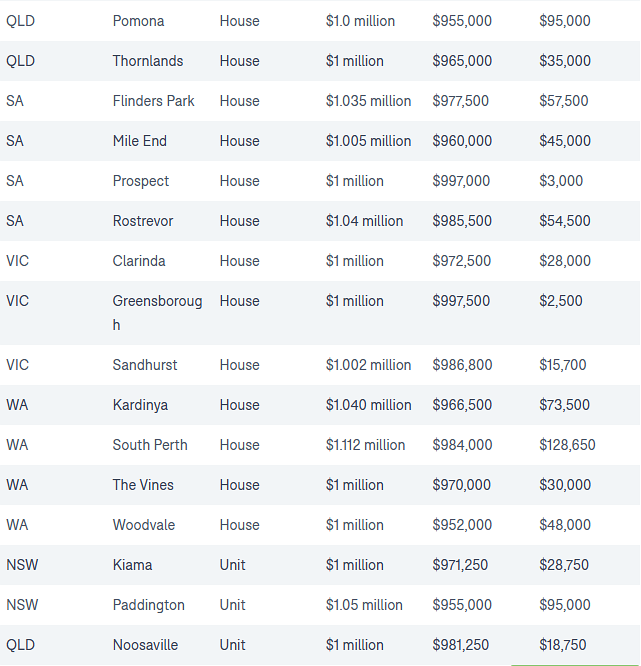Select the South Perth suburb cell
This screenshot has height=666, width=641.
click(150, 445)
